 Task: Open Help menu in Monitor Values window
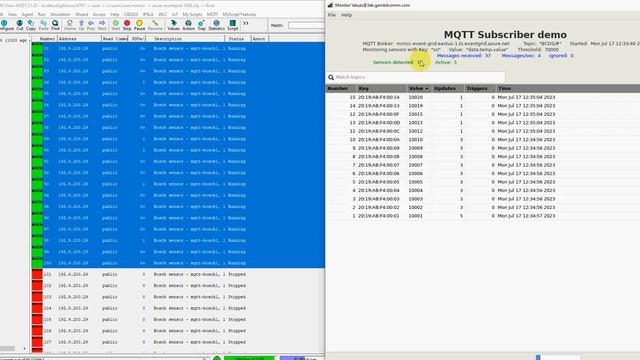coord(346,15)
